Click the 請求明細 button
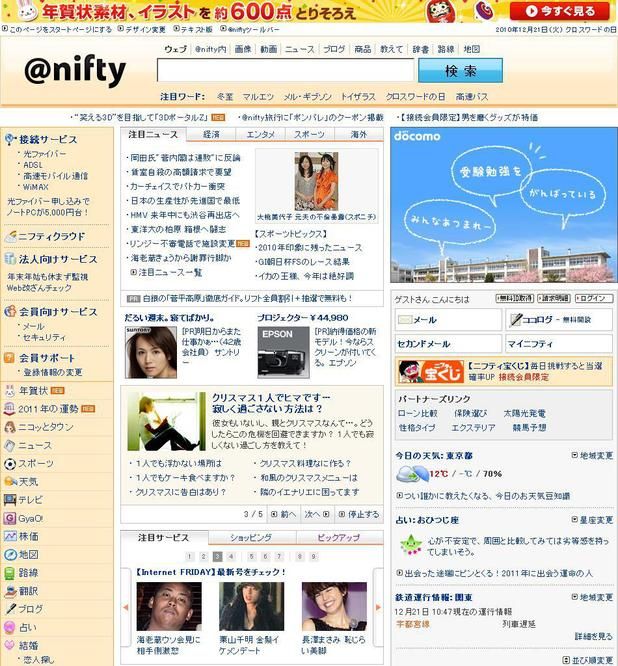The image size is (618, 666). pos(554,298)
